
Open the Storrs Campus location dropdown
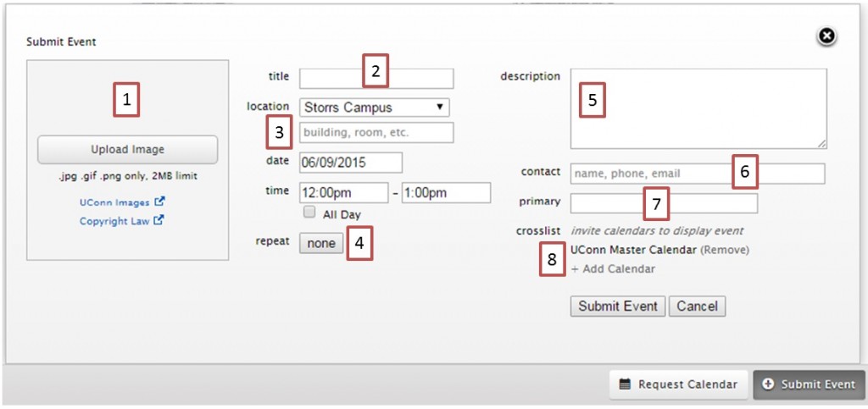(374, 108)
